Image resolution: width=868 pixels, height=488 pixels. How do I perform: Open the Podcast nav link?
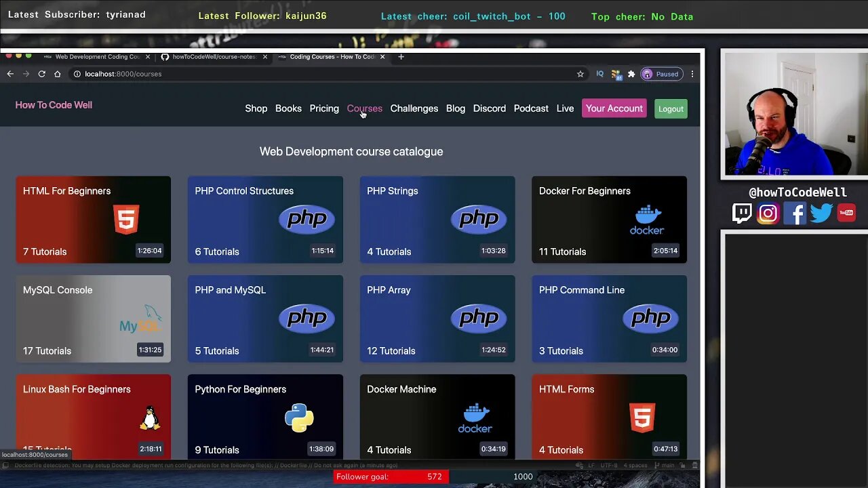531,108
